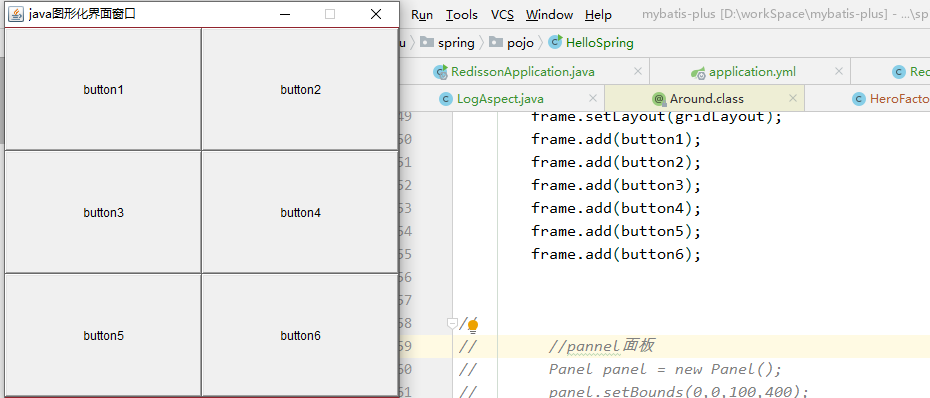Open the Help menu

[x=598, y=15]
